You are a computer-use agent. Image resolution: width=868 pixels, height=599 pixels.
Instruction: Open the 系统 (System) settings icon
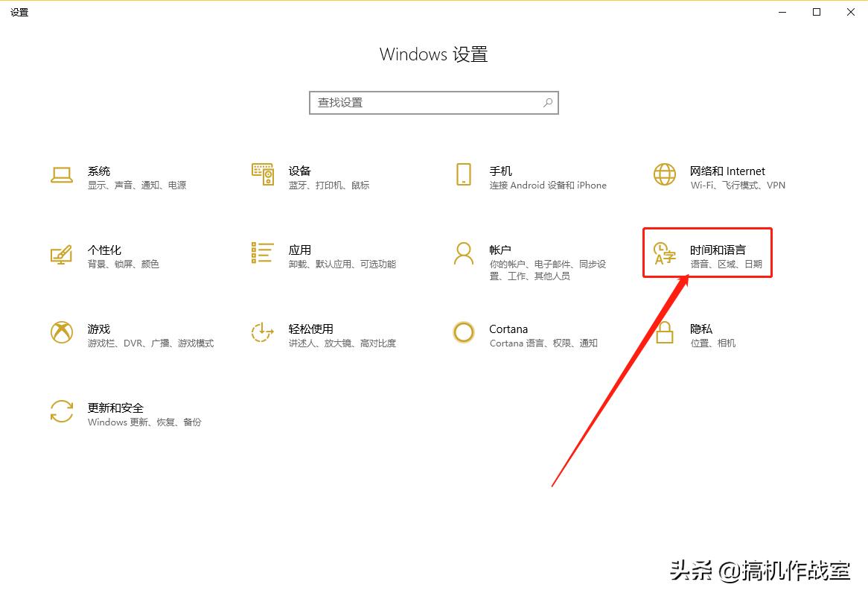(62, 176)
